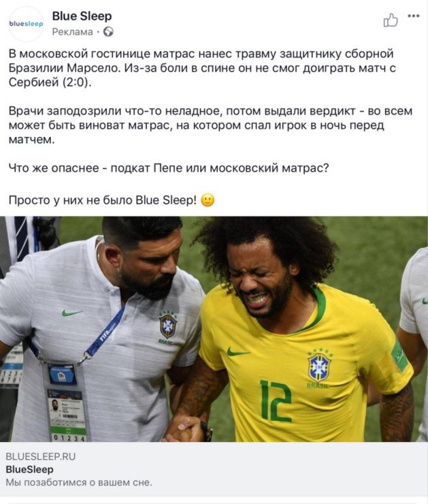Visit the BLUESLEEP.RU domain link
The image size is (428, 504).
pos(40,456)
